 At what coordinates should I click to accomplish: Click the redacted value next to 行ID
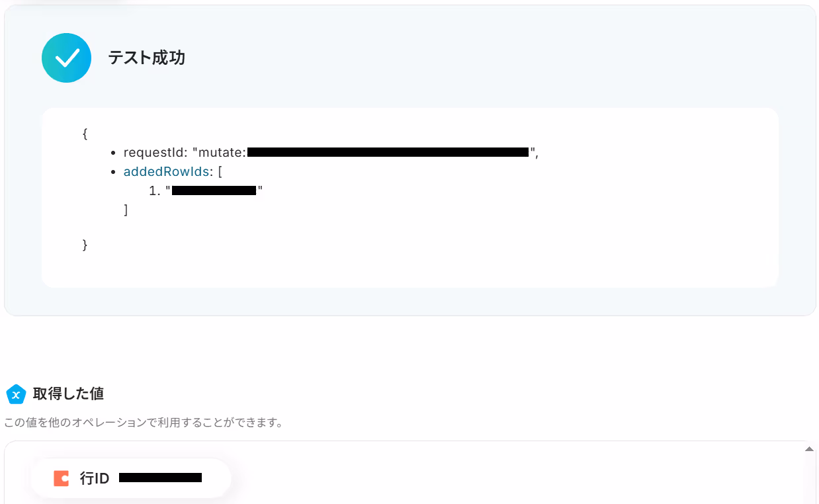pos(160,478)
